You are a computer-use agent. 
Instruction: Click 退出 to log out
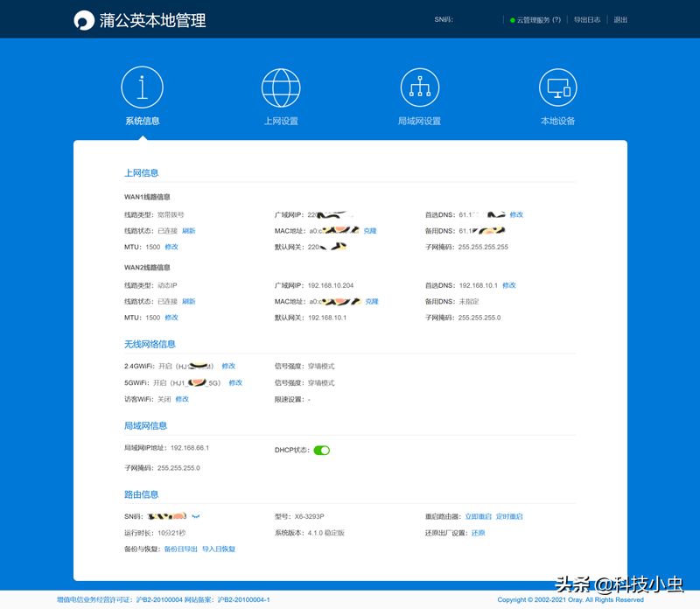tap(620, 19)
